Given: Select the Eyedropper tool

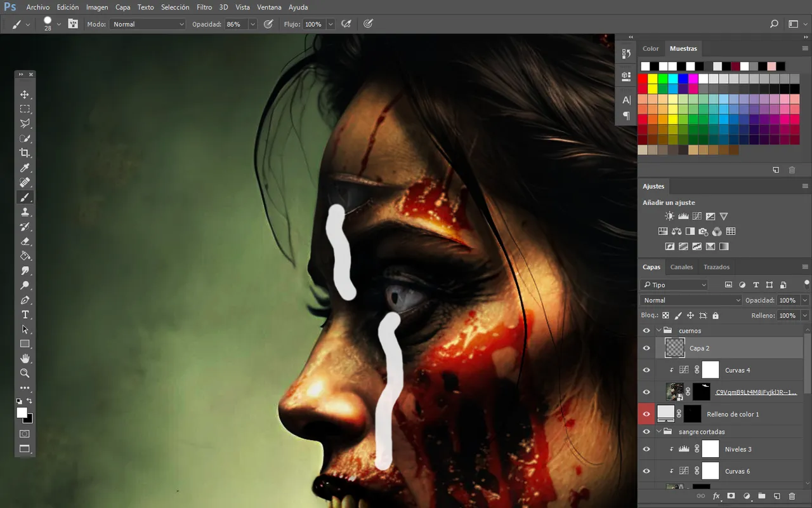Looking at the screenshot, I should tap(25, 168).
